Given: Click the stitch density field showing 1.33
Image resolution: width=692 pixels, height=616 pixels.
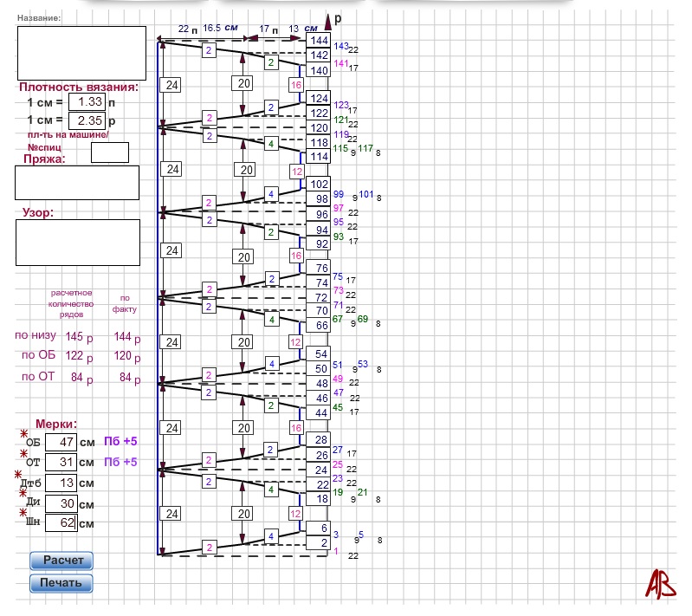Looking at the screenshot, I should (x=86, y=102).
